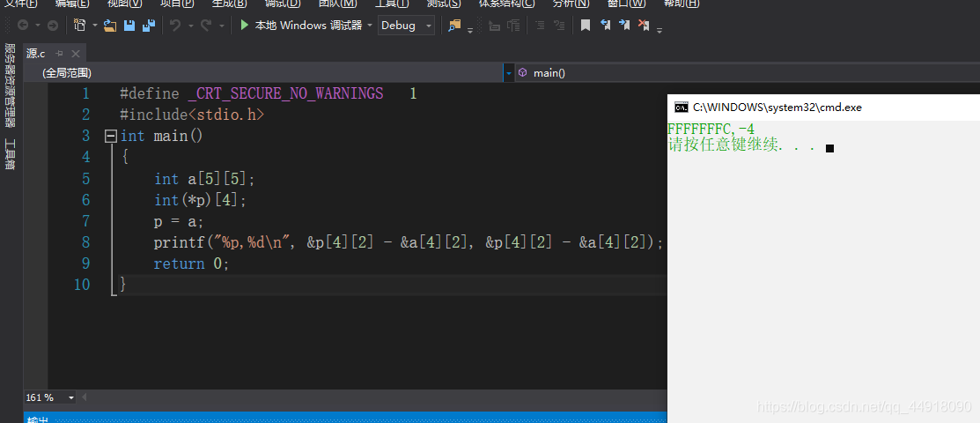980x423 pixels.
Task: Click the increase indent toolbar icon
Action: [x=513, y=26]
